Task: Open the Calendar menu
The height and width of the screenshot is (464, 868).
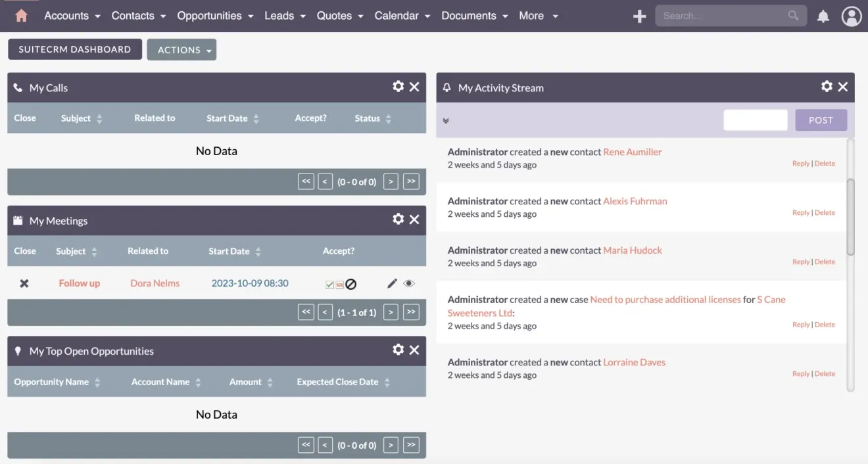Action: click(397, 15)
